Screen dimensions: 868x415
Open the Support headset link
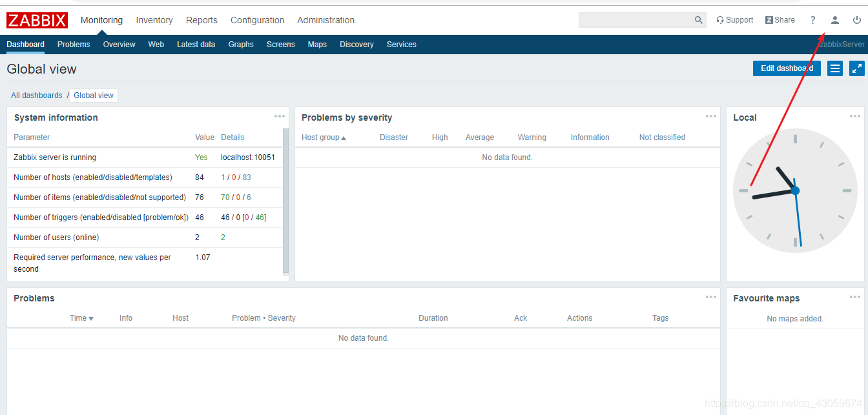pos(734,20)
